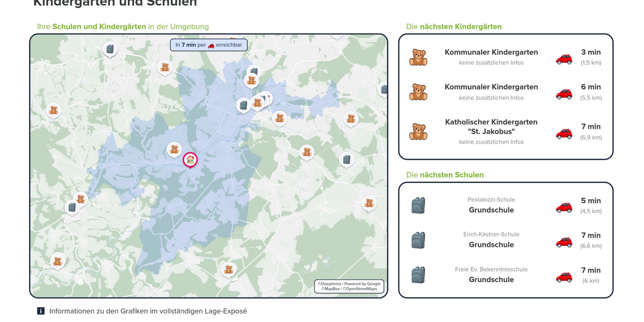Click the 'Die nächsten Schulen' heading

[445, 174]
